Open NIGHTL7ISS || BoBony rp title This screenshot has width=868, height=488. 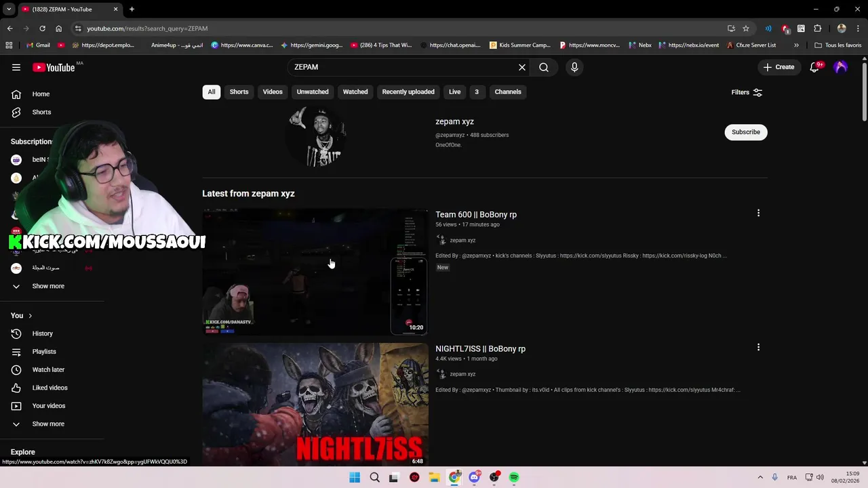480,349
